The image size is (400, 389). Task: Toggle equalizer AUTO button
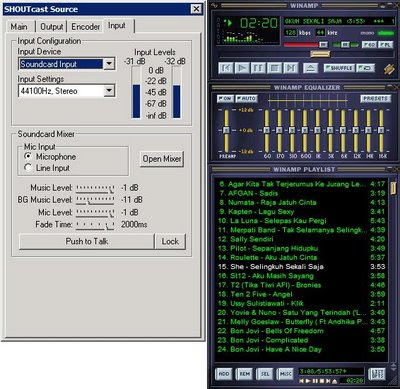point(246,99)
